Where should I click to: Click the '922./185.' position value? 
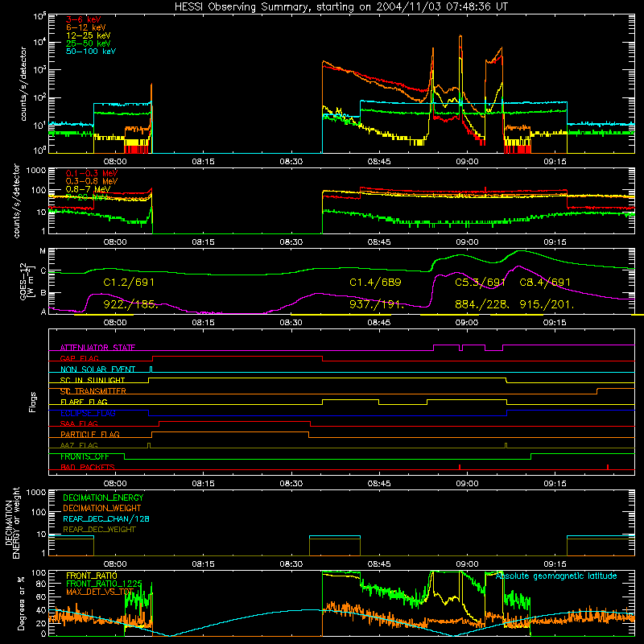[130, 304]
